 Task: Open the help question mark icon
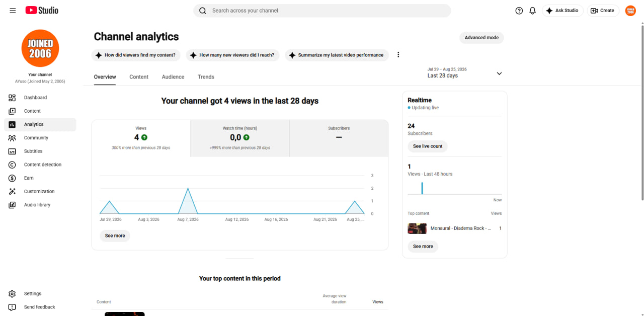[x=519, y=11]
